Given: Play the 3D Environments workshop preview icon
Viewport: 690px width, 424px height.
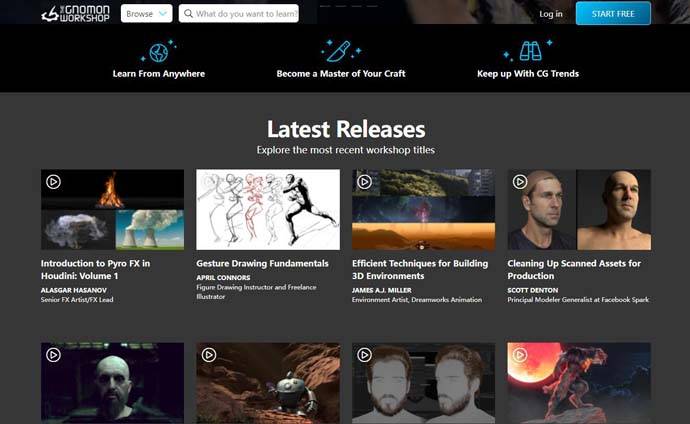Looking at the screenshot, I should [364, 182].
